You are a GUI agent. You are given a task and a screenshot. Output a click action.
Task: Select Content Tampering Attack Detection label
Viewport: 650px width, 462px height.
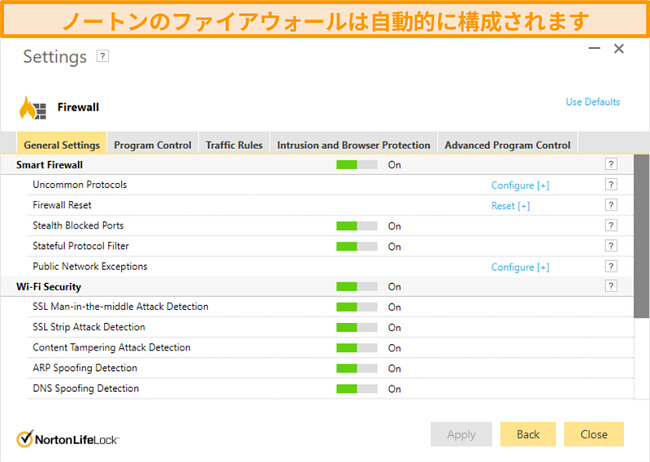(112, 348)
